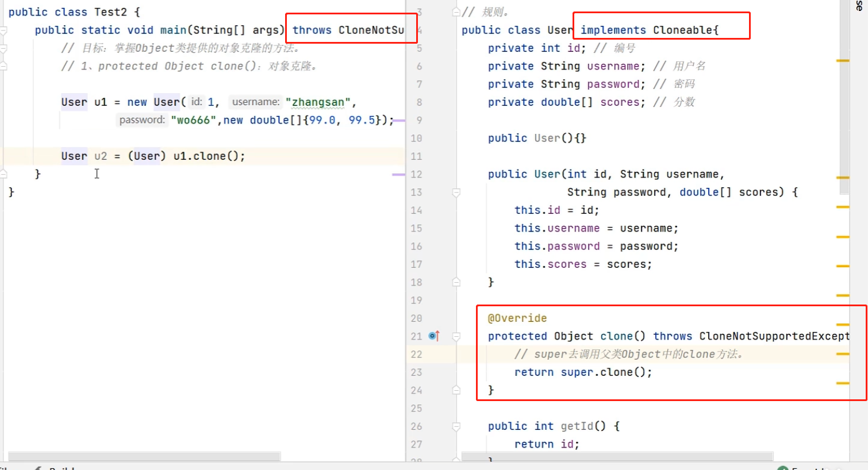Click the 'password' field at line 7
Viewport: 868px width, 470px height.
(613, 84)
